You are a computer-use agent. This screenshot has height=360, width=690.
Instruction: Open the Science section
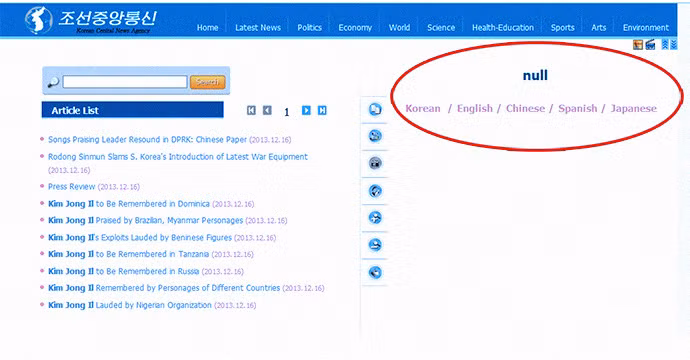click(x=441, y=27)
